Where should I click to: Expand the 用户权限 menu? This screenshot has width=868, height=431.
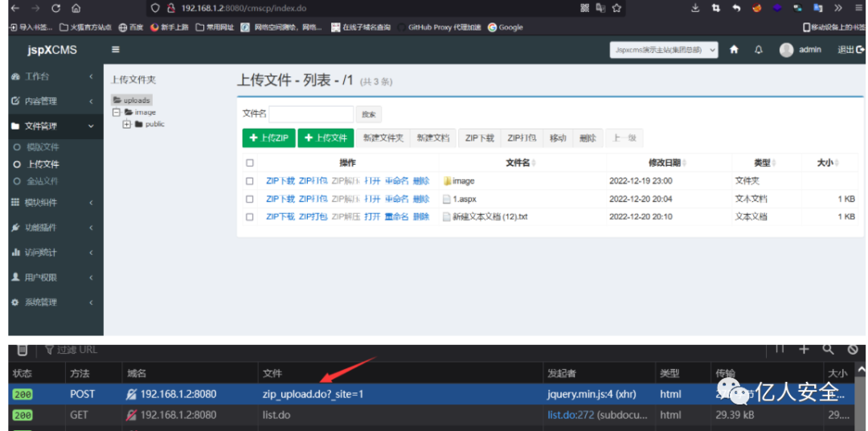pos(55,277)
